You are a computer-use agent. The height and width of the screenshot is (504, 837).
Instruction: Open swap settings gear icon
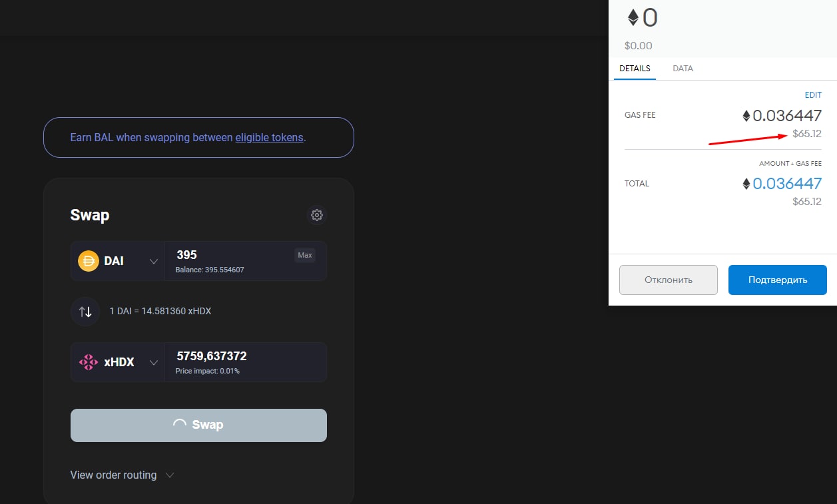[317, 215]
